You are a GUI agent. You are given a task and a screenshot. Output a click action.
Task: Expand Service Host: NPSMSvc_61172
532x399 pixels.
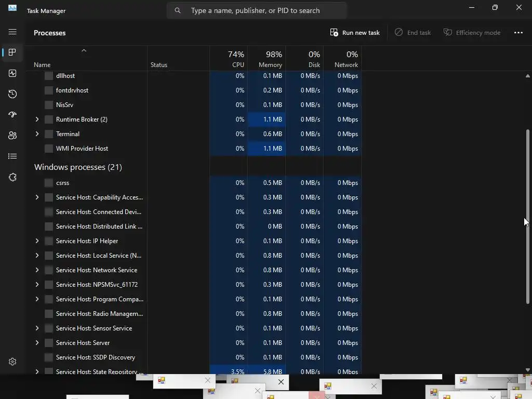pos(37,285)
